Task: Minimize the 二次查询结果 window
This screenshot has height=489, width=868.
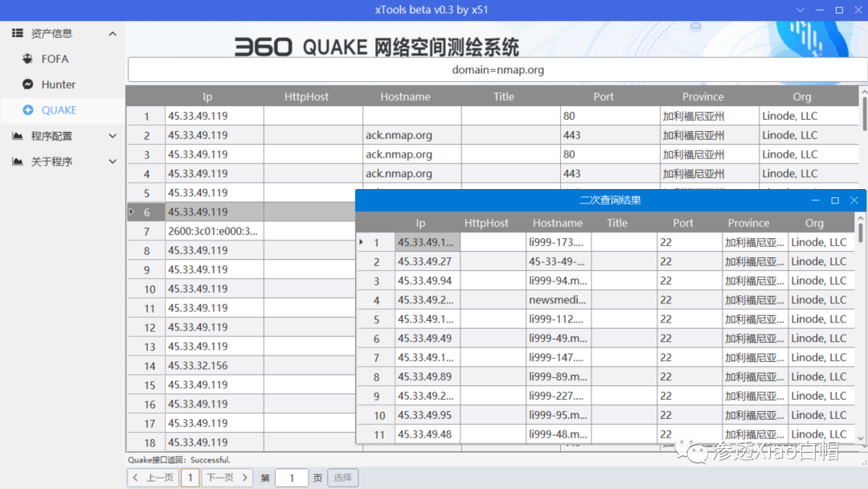Action: coord(816,200)
